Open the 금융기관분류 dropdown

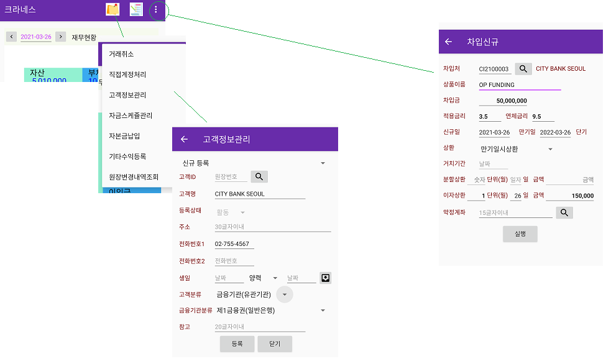coord(323,311)
